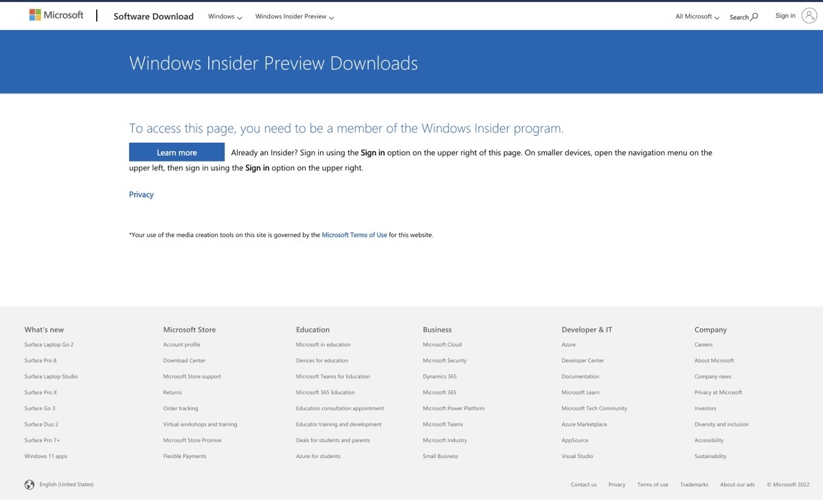
Task: Open the Microsoft Terms of Use link
Action: click(x=354, y=235)
